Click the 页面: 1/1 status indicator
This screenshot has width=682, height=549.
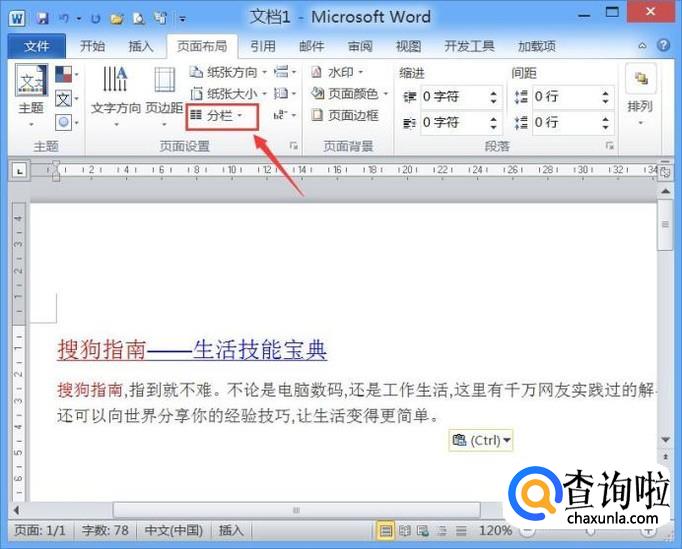[40, 530]
